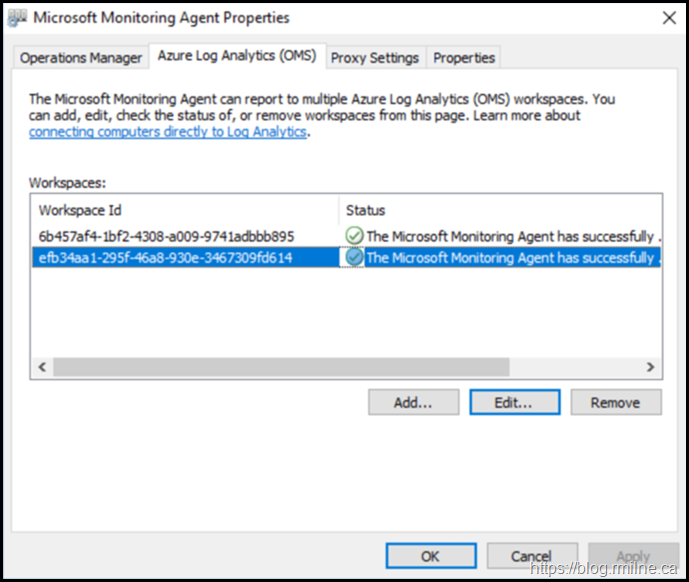The width and height of the screenshot is (689, 582).
Task: Click the left arrow of the horizontal scrollbar
Action: tap(43, 367)
